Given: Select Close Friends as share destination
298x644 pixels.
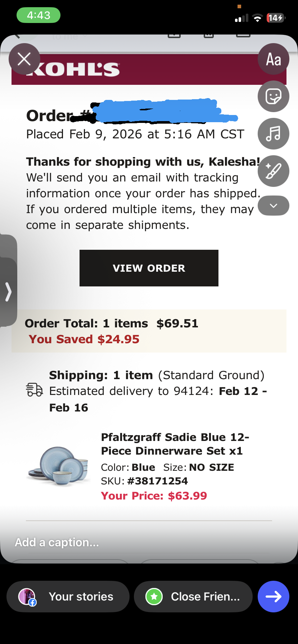Looking at the screenshot, I should (x=193, y=597).
